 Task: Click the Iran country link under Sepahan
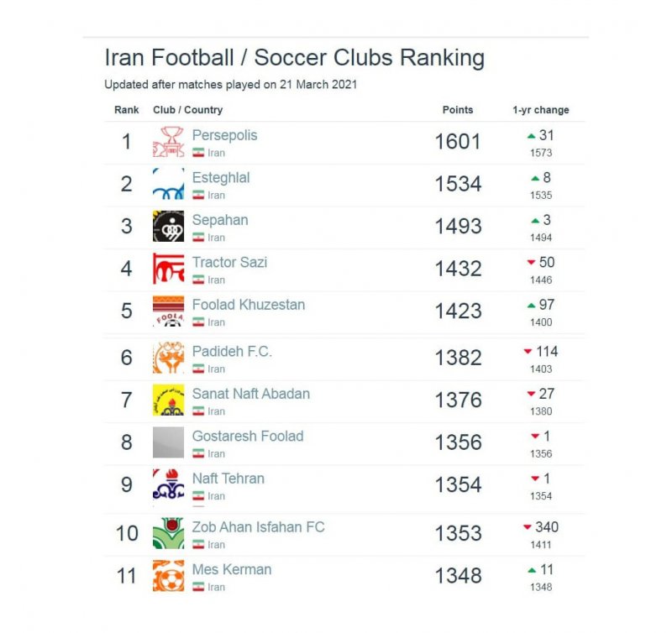[x=216, y=238]
